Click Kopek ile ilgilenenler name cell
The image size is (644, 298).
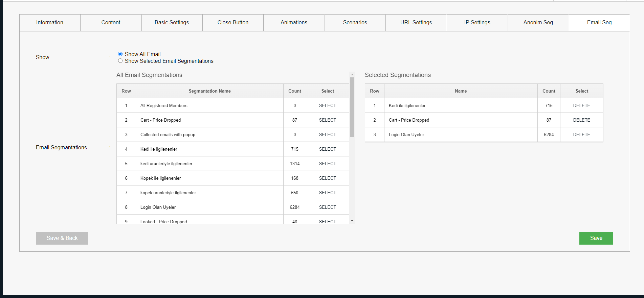coord(209,178)
